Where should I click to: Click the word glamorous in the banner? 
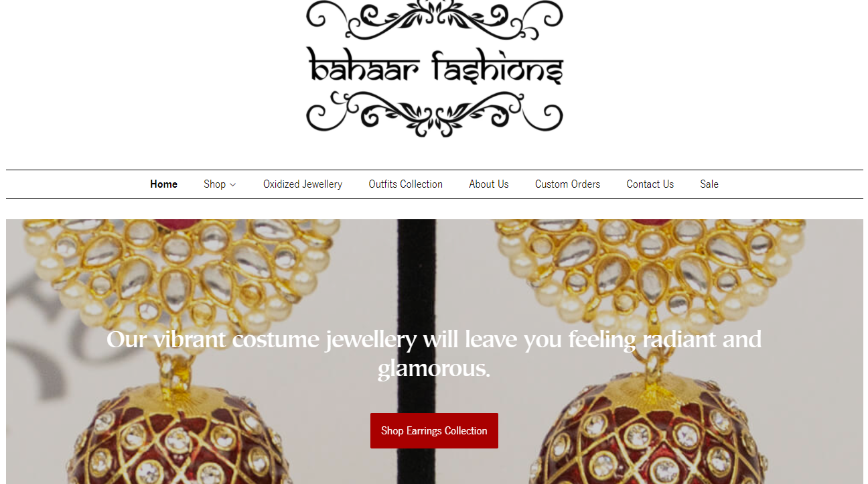point(433,369)
